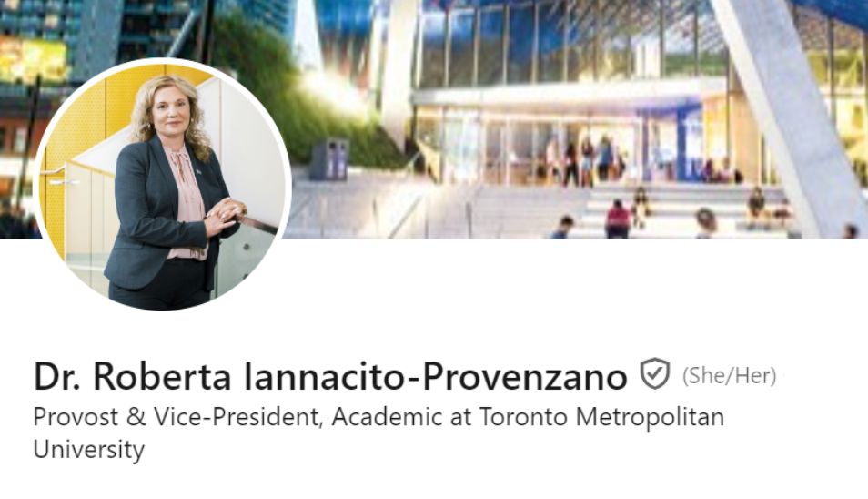Click the recycling bins in the banner photo

pos(328,159)
